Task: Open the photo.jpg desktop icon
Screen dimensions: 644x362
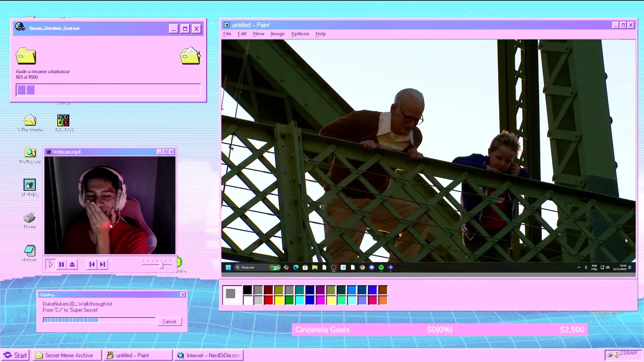Action: (30, 188)
